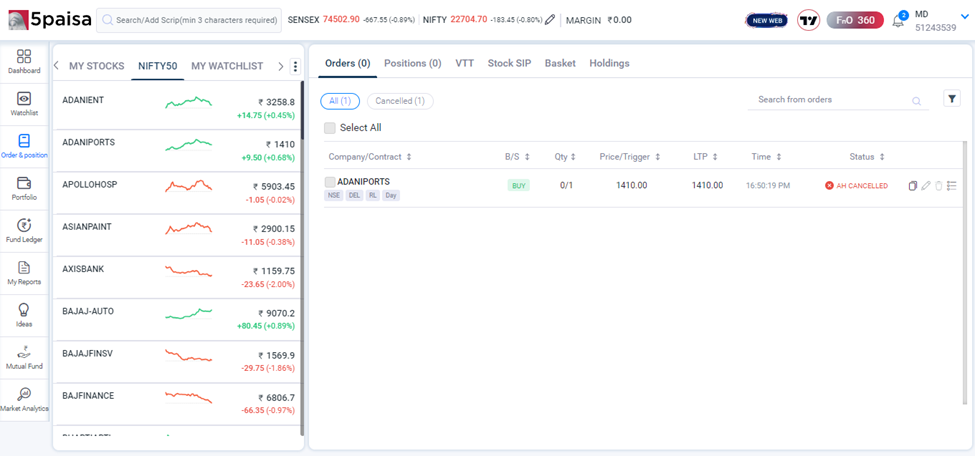Tick the Select All checkbox
Viewport: 975px width, 456px height.
[x=330, y=128]
